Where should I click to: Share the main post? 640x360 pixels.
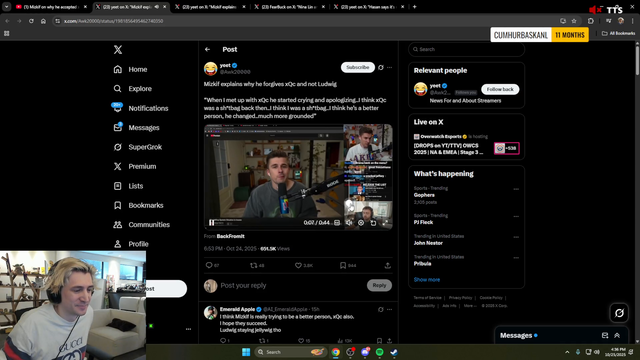click(387, 265)
